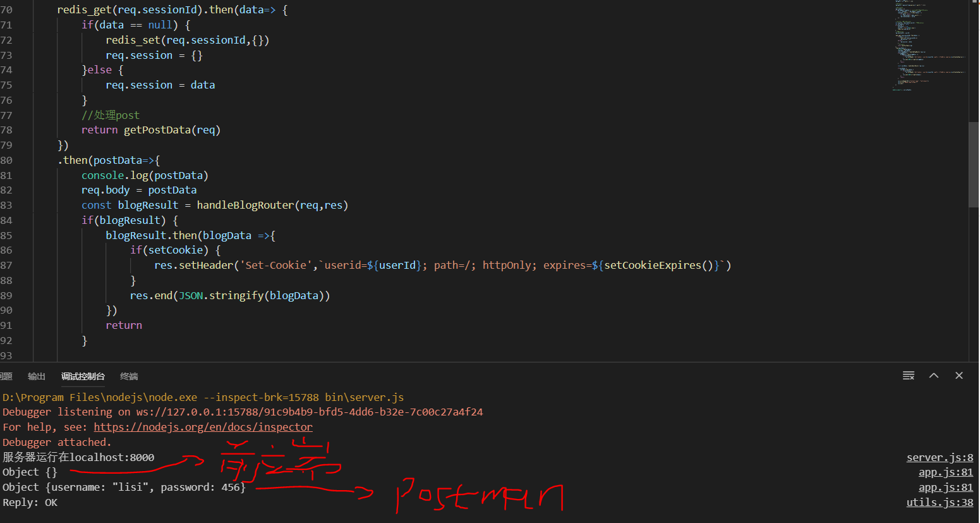Click the //处理post comment

click(x=111, y=115)
